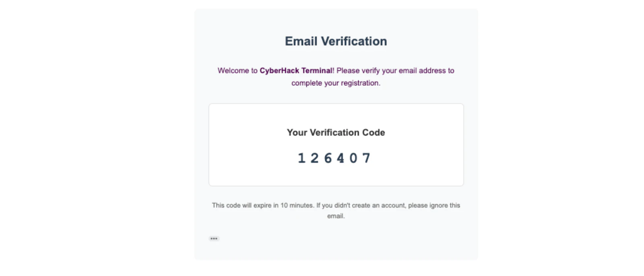Click the please ignore this phrase

click(434, 205)
